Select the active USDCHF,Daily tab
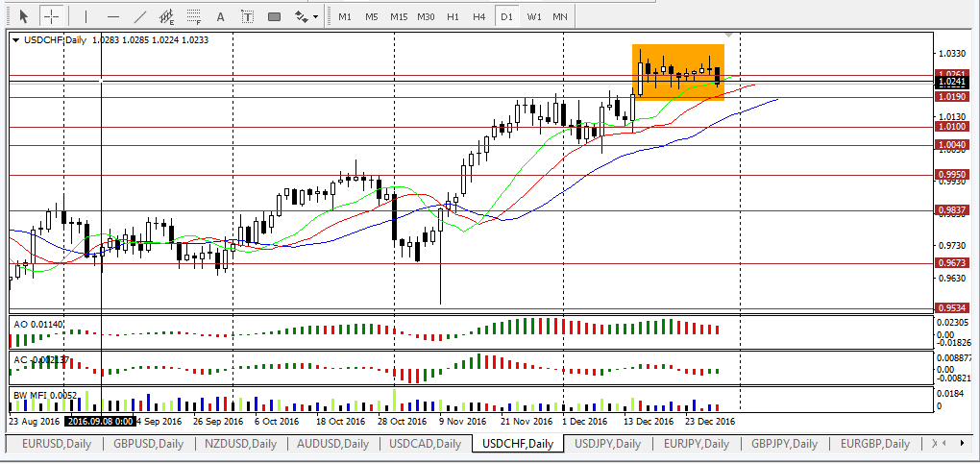980x464 pixels. (518, 444)
